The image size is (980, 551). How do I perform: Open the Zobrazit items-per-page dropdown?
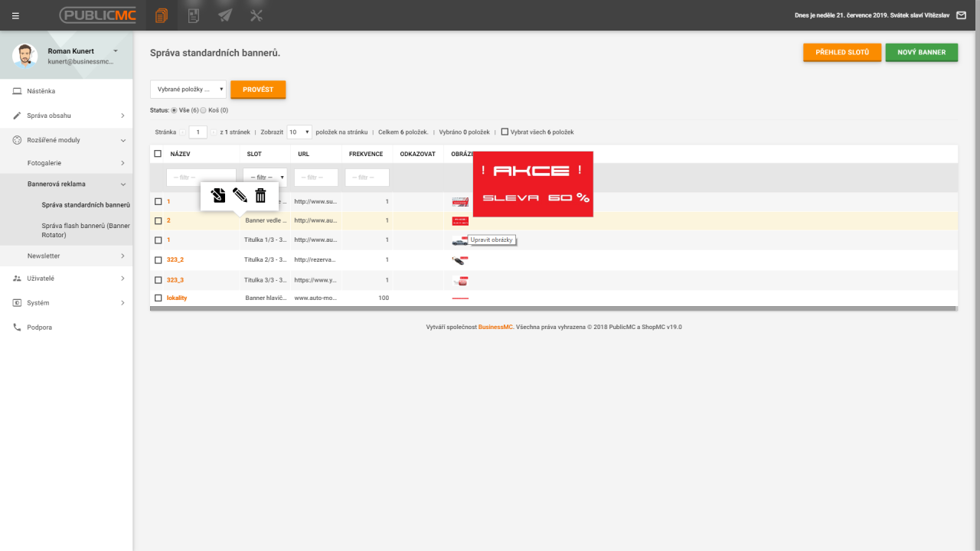pos(299,132)
